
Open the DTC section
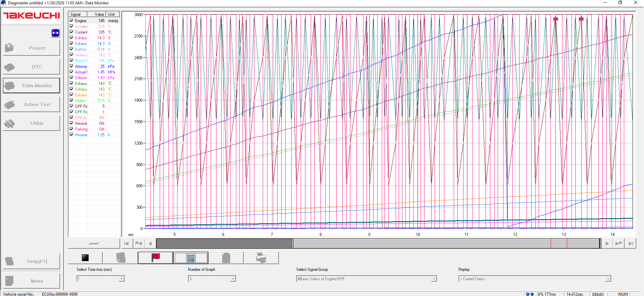tap(32, 67)
